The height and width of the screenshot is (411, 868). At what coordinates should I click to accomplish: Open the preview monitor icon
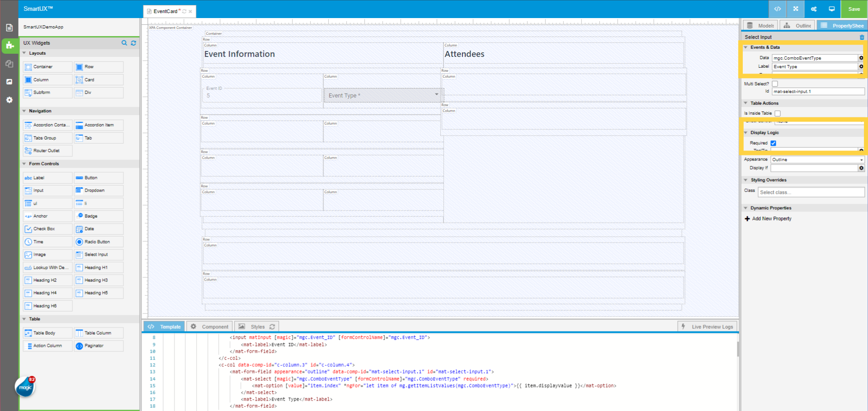tap(831, 9)
